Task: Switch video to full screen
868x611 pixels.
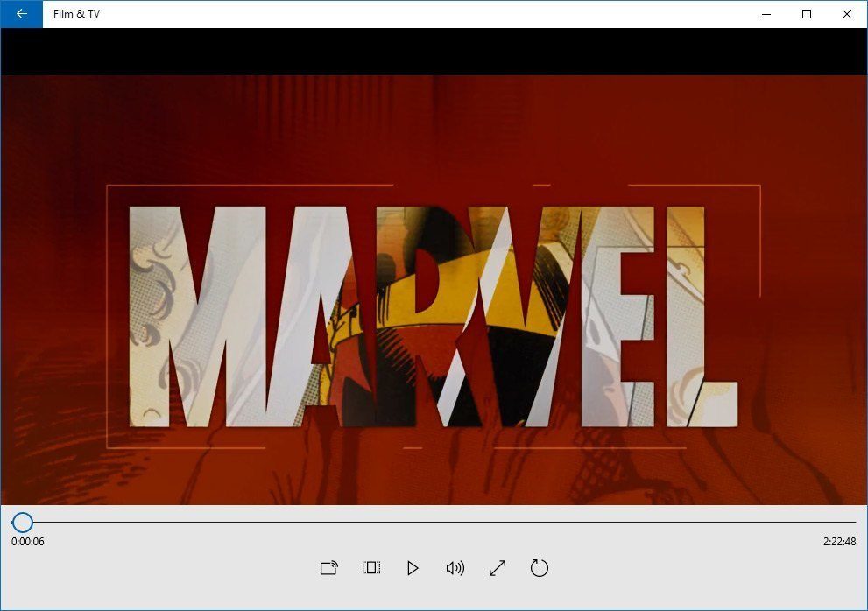Action: 498,568
